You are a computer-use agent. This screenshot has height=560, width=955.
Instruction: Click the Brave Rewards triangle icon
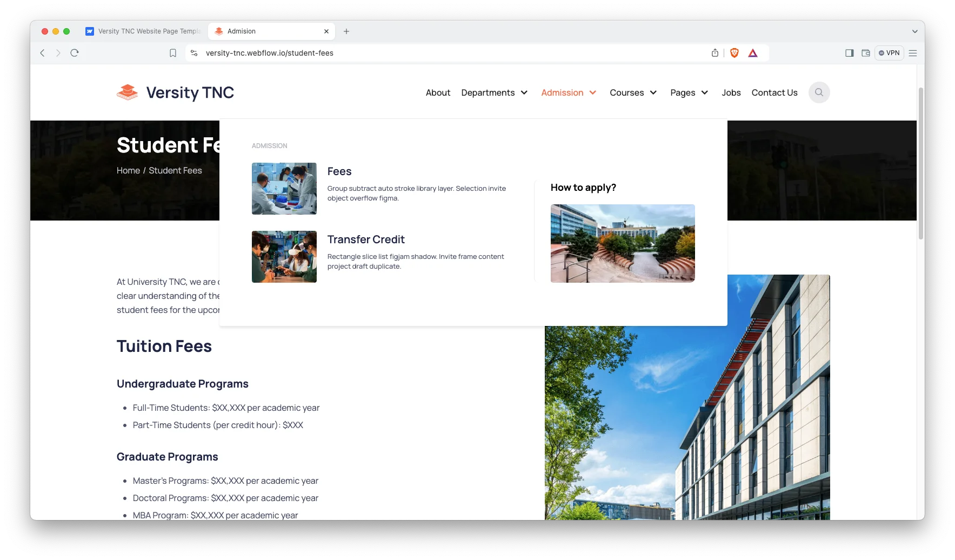(753, 53)
